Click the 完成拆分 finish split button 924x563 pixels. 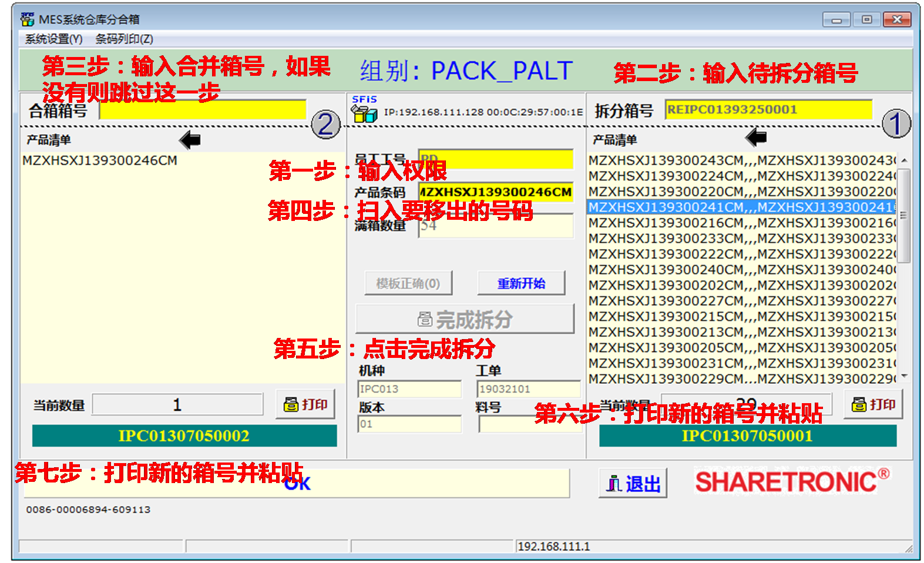pyautogui.click(x=465, y=319)
